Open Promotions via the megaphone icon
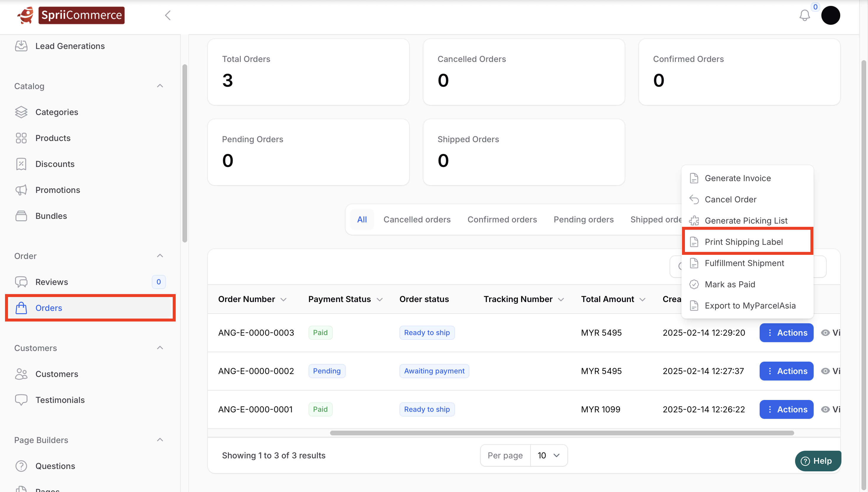The image size is (868, 492). [21, 190]
